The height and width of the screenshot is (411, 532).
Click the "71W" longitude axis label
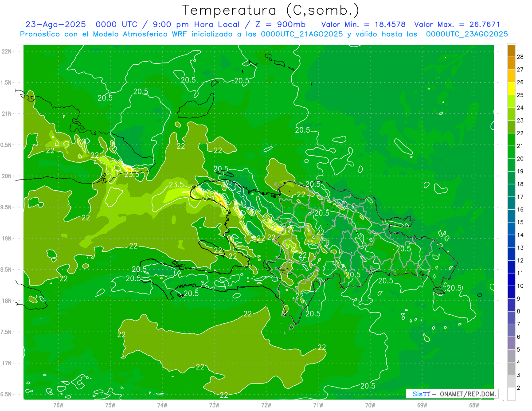[x=318, y=405]
